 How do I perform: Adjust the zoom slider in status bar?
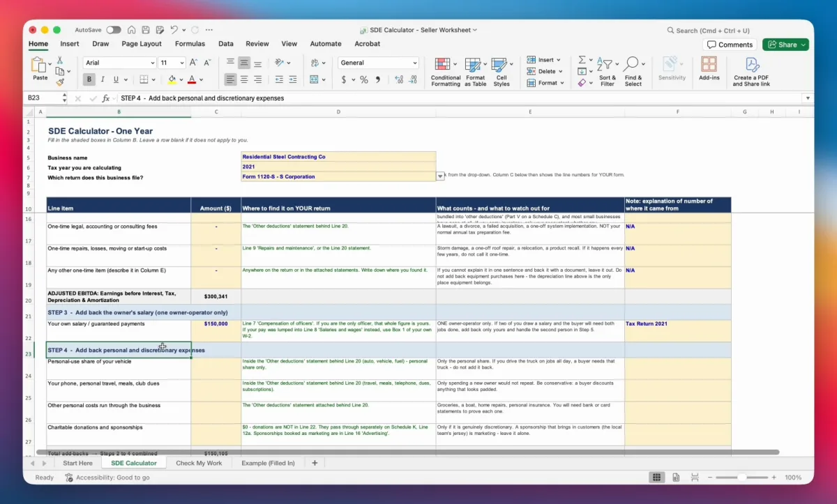(741, 478)
